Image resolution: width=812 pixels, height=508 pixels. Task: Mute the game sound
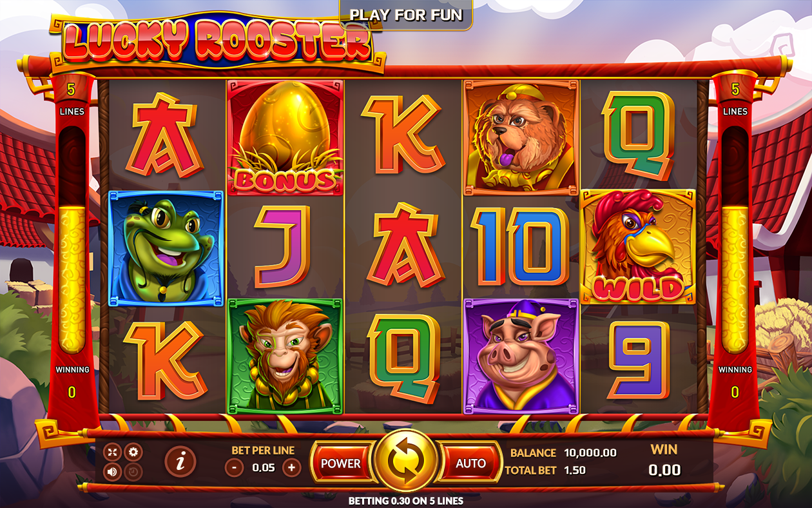point(113,472)
